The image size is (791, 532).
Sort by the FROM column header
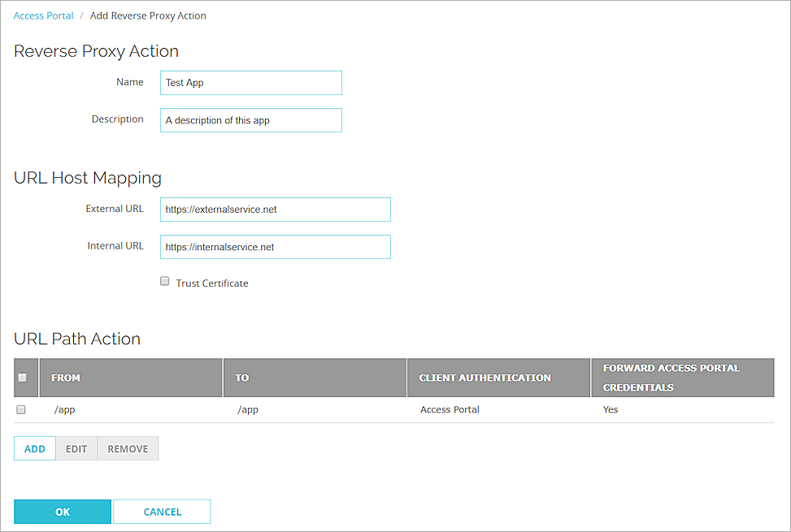click(x=66, y=378)
